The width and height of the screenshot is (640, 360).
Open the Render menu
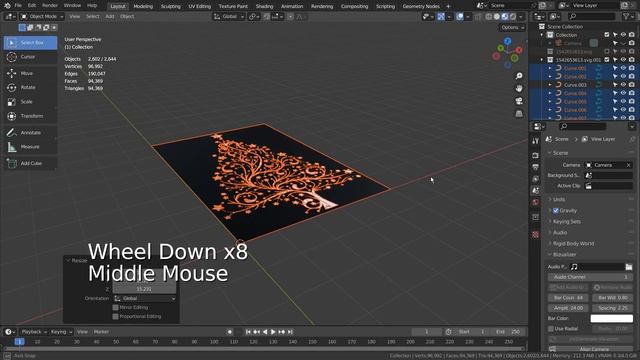pos(50,6)
